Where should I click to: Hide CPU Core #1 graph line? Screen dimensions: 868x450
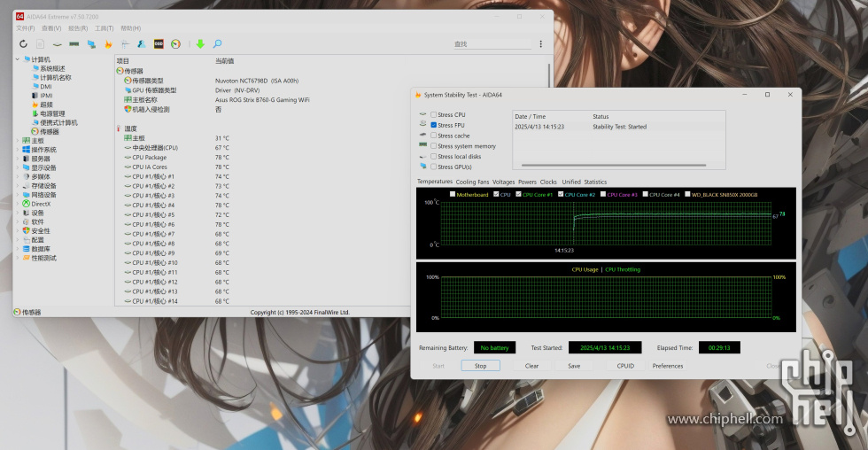(518, 194)
